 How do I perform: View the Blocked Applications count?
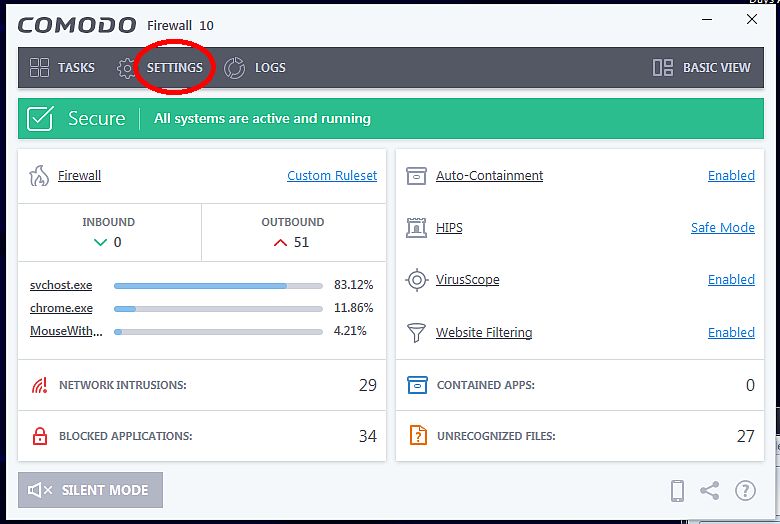[x=367, y=436]
